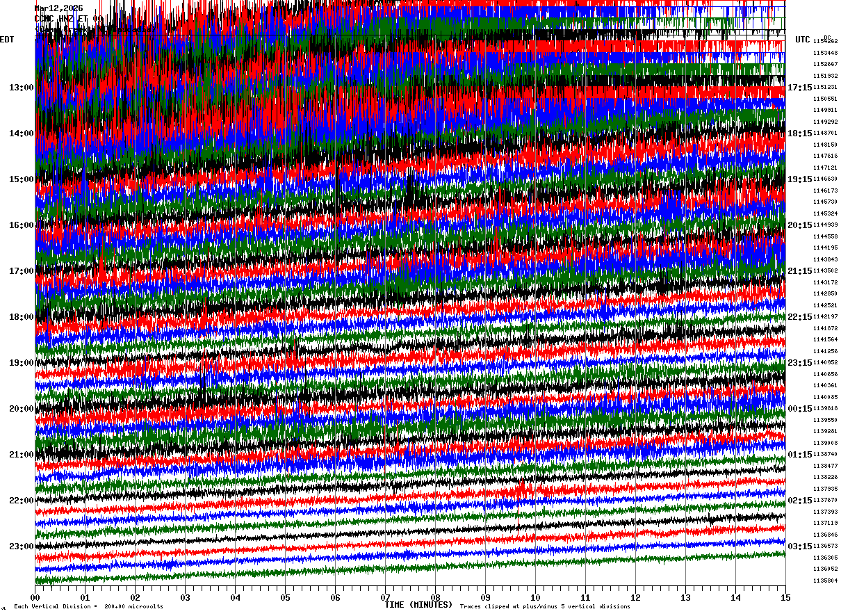
Task: Click the TIME (MINUTES) axis title
Action: click(x=418, y=605)
